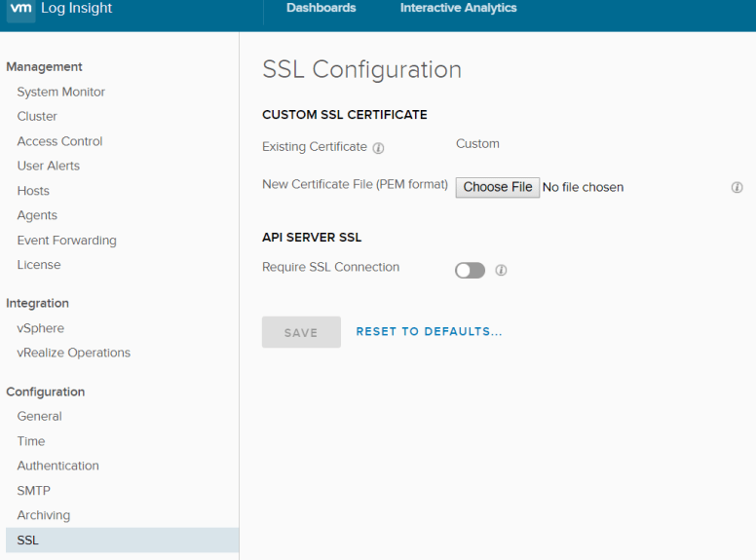Screen dimensions: 756x560
Task: Go to SMTP configuration
Action: pos(33,491)
